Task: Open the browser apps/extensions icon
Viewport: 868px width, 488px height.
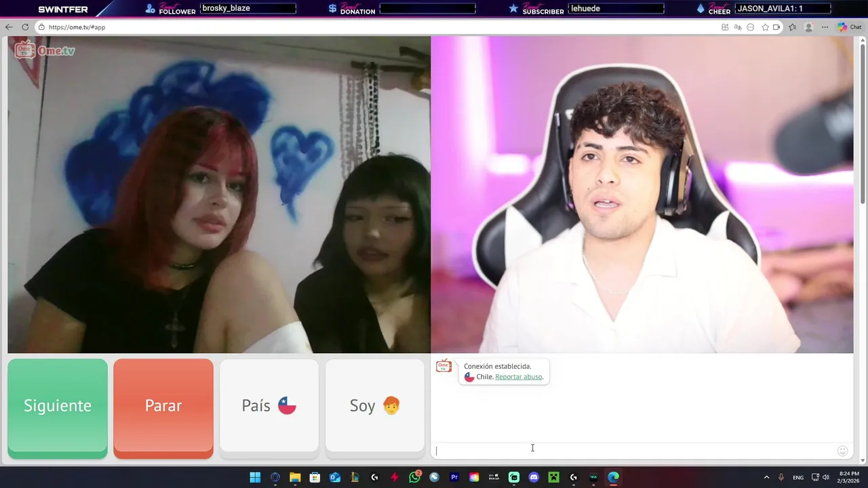Action: (725, 27)
